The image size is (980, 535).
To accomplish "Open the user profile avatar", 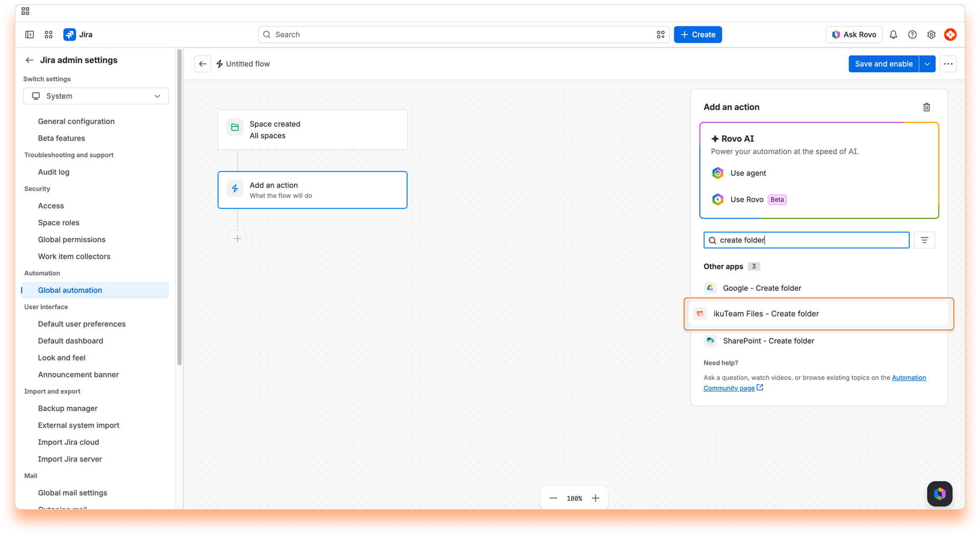I will (950, 35).
